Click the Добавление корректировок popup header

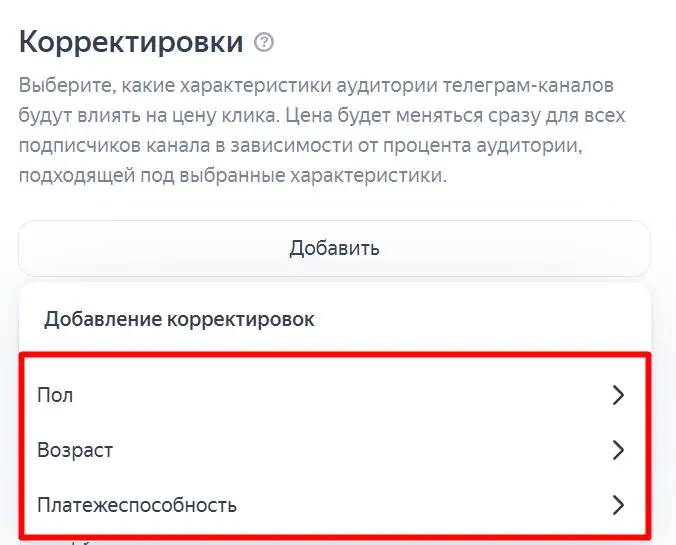point(179,319)
